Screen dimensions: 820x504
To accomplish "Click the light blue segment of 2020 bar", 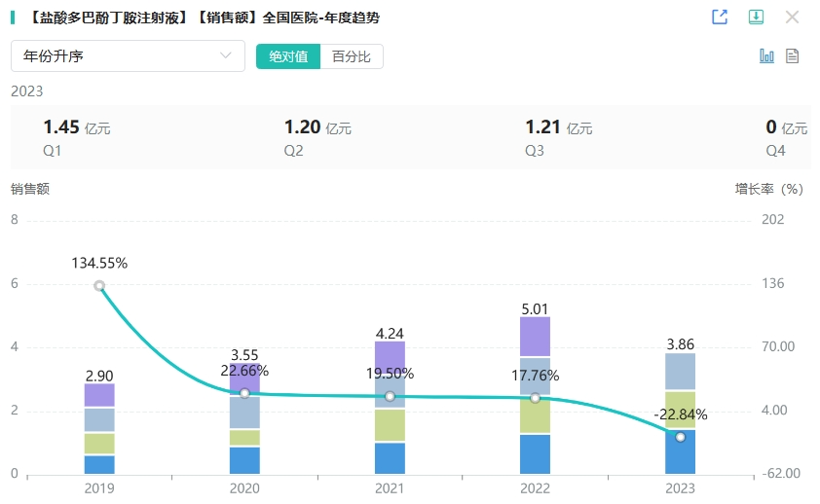I will tap(244, 413).
